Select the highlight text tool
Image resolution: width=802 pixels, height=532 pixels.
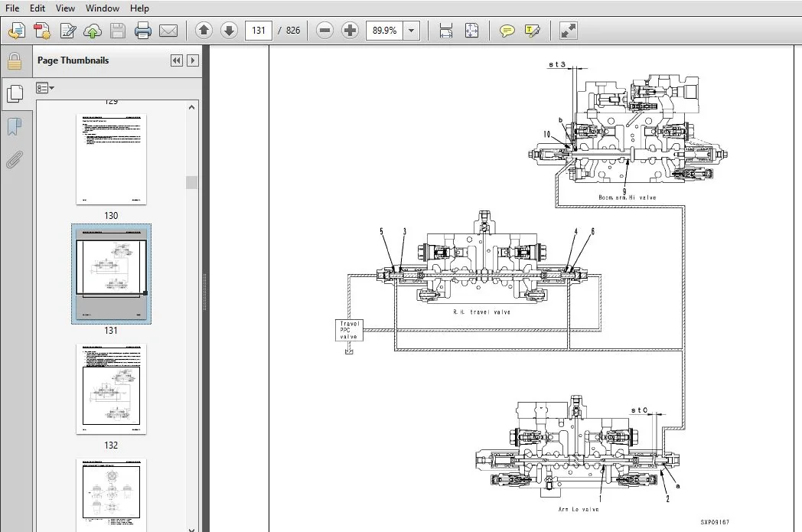click(533, 31)
